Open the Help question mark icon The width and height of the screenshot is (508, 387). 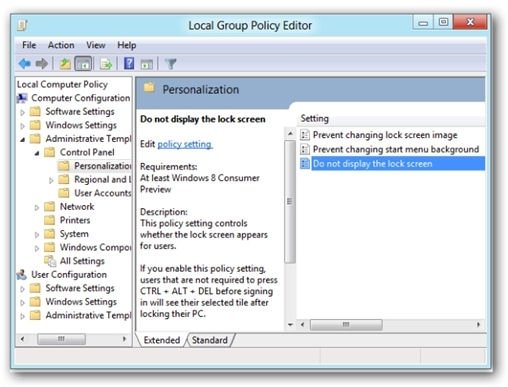click(129, 63)
